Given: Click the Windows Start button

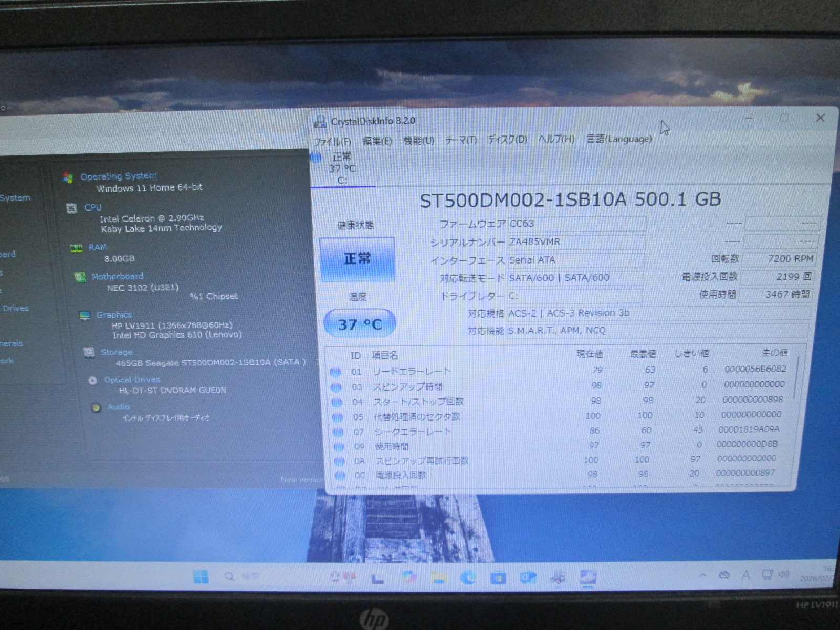Looking at the screenshot, I should tap(201, 577).
